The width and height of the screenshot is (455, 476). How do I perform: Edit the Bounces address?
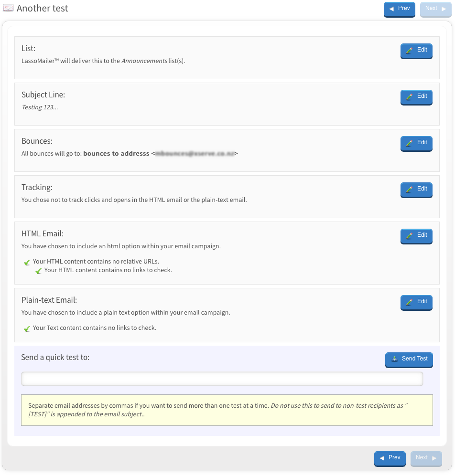(x=416, y=143)
